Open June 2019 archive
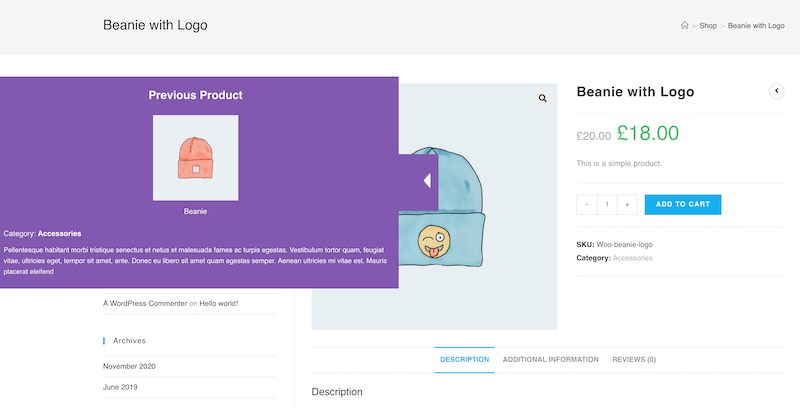This screenshot has width=800, height=408. point(120,387)
